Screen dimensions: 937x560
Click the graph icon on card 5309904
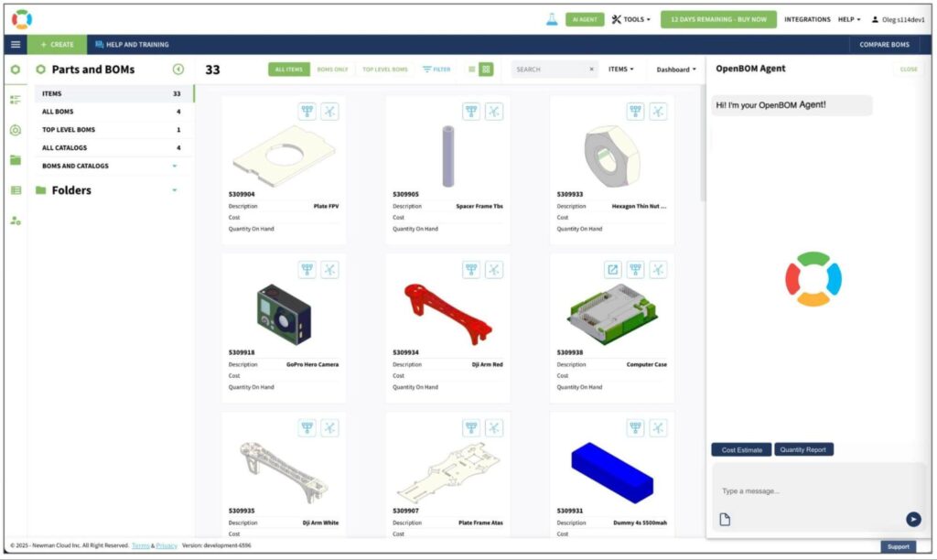point(329,111)
